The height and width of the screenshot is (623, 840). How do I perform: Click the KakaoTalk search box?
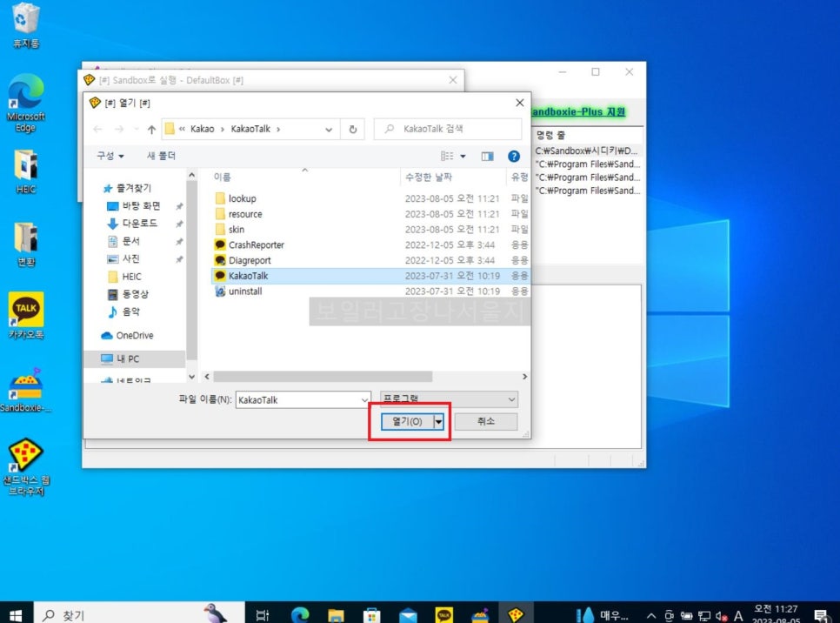pyautogui.click(x=447, y=129)
